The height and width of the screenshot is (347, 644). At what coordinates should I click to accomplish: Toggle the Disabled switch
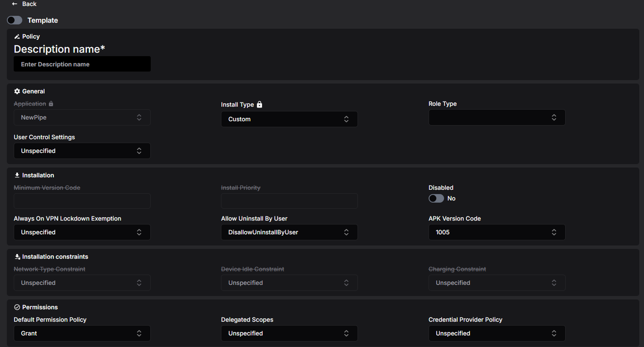[x=436, y=198]
